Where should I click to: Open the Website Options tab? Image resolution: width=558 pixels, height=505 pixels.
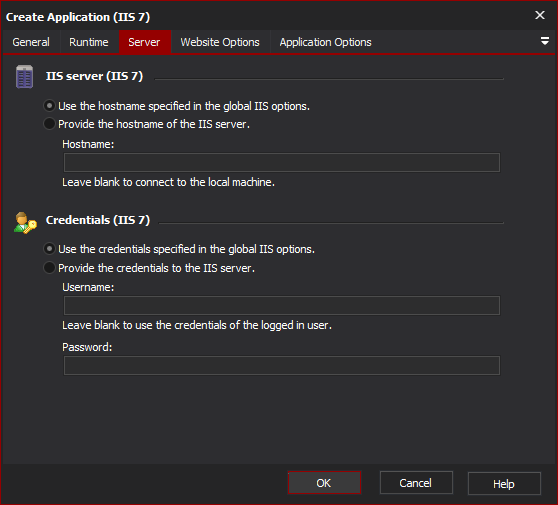click(x=220, y=42)
